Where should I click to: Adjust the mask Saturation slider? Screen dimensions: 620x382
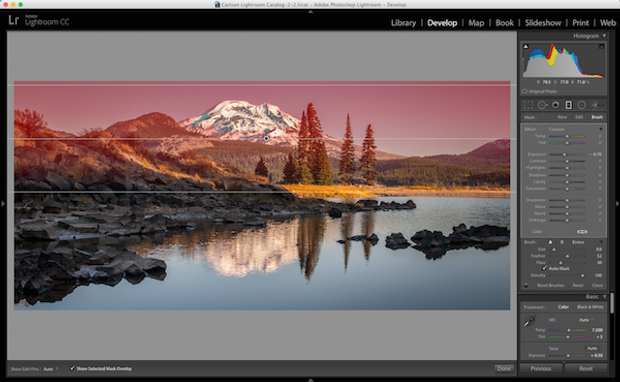coord(567,189)
